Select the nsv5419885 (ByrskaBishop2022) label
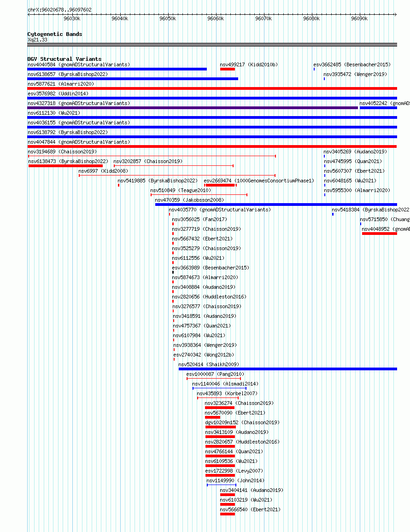Screen dimensions: 410x532 point(158,181)
